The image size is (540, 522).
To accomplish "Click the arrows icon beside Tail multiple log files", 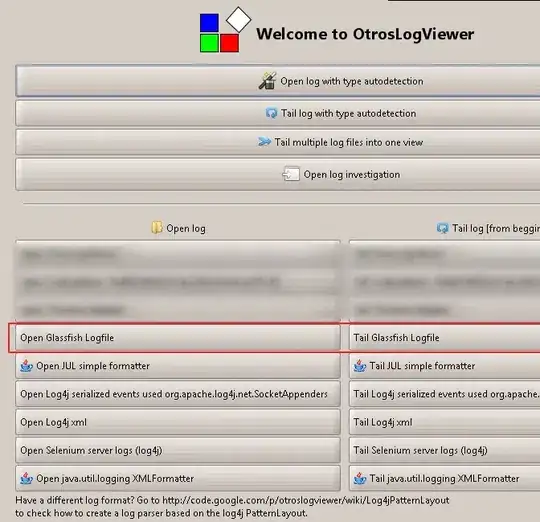I will coord(264,142).
